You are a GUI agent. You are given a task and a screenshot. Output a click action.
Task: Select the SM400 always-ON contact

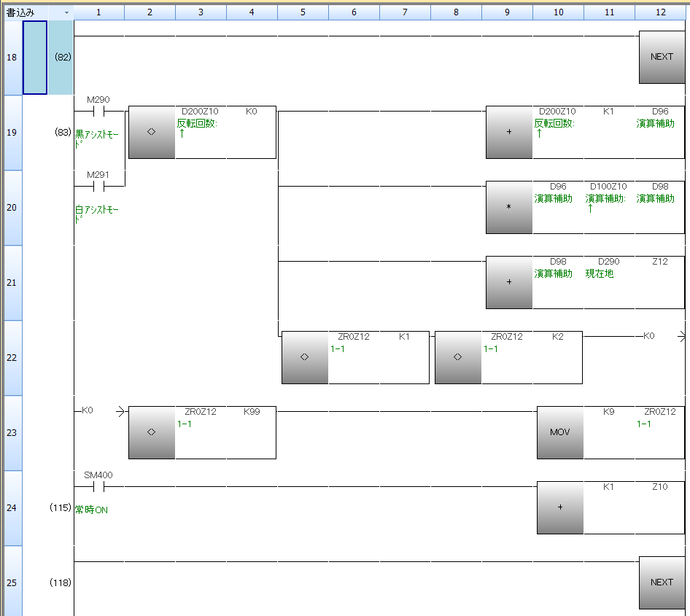[x=99, y=486]
